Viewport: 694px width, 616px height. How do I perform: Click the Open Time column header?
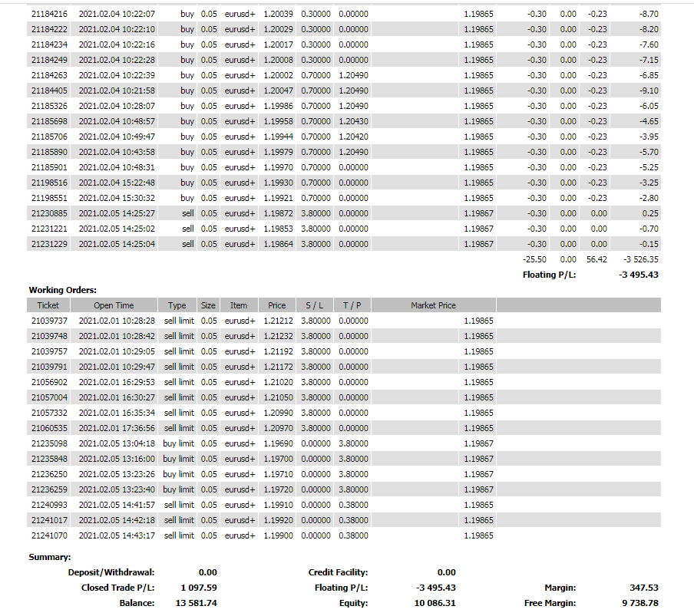click(x=114, y=305)
